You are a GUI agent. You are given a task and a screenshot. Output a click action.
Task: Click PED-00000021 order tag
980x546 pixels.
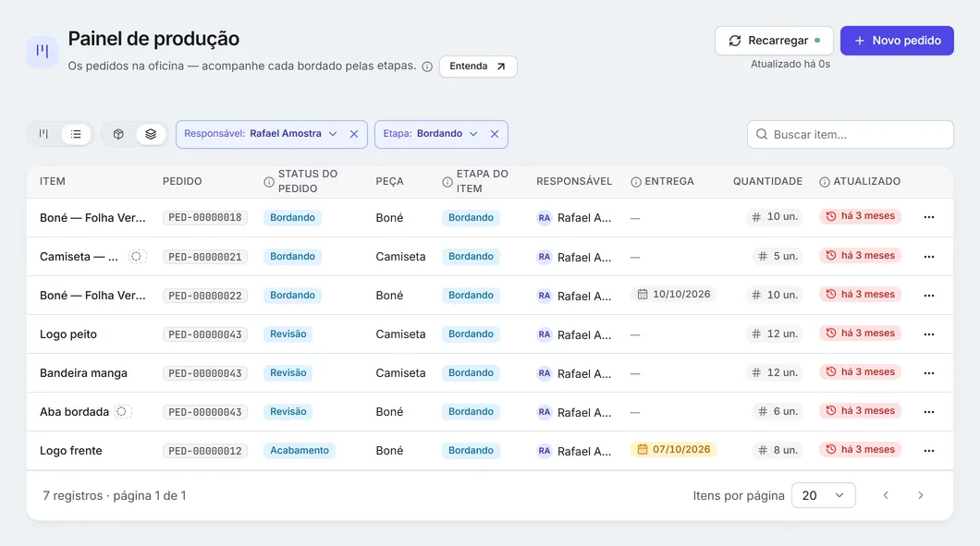click(205, 257)
